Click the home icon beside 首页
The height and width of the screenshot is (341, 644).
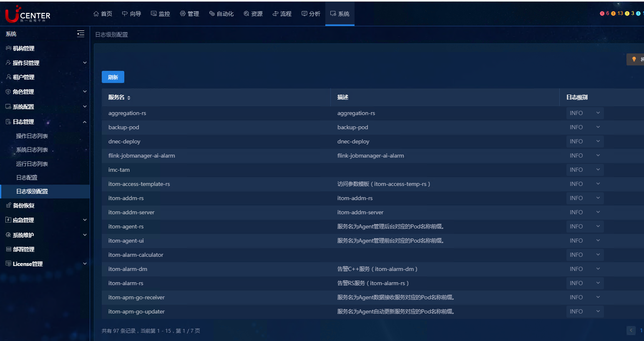click(96, 14)
